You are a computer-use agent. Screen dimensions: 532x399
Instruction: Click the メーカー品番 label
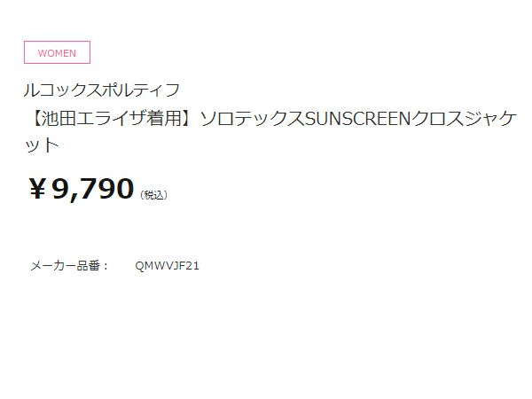pos(65,266)
